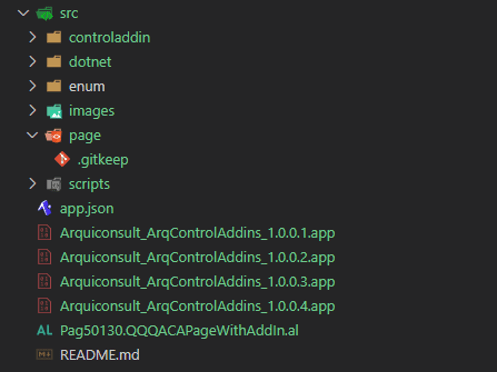Image resolution: width=497 pixels, height=372 pixels.
Task: Click the git icon beside .gitkeep
Action: point(62,159)
